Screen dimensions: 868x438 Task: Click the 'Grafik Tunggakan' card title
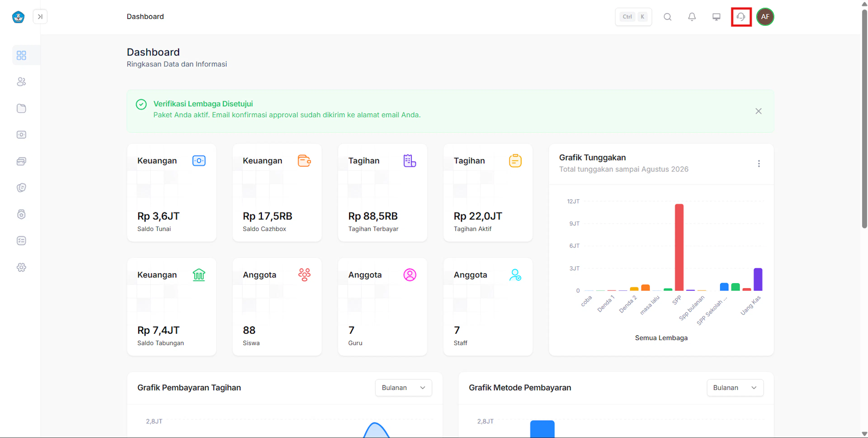coord(592,157)
